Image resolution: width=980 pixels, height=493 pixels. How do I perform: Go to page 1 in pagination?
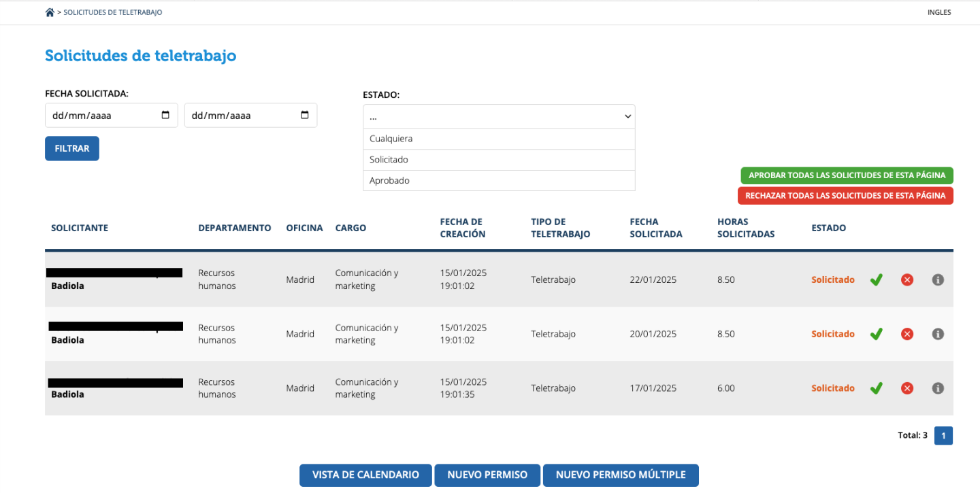pyautogui.click(x=943, y=435)
